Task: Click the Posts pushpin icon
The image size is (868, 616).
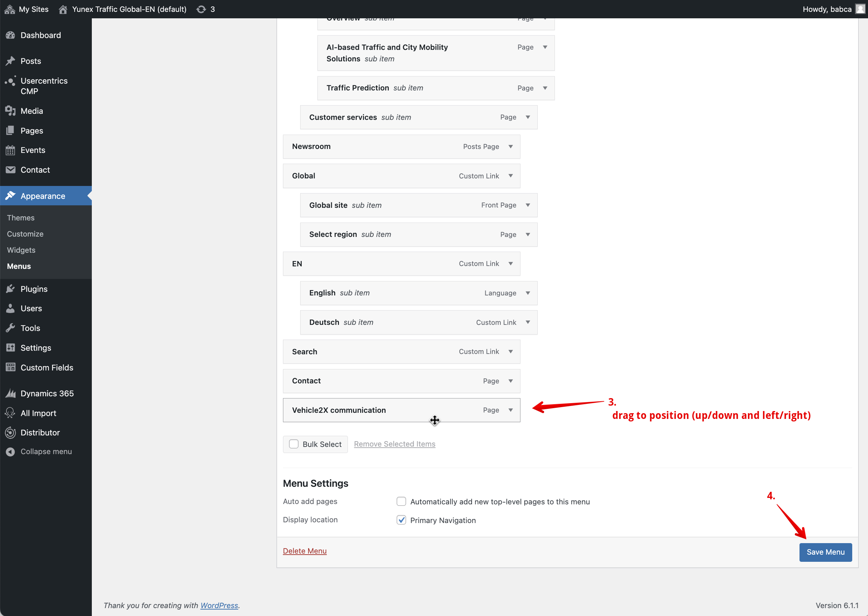Action: pos(10,61)
